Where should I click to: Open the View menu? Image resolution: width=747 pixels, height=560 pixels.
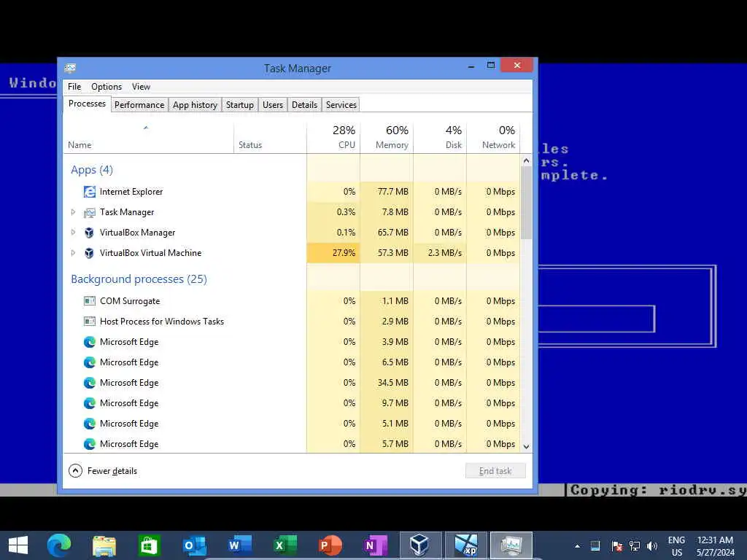pos(141,87)
